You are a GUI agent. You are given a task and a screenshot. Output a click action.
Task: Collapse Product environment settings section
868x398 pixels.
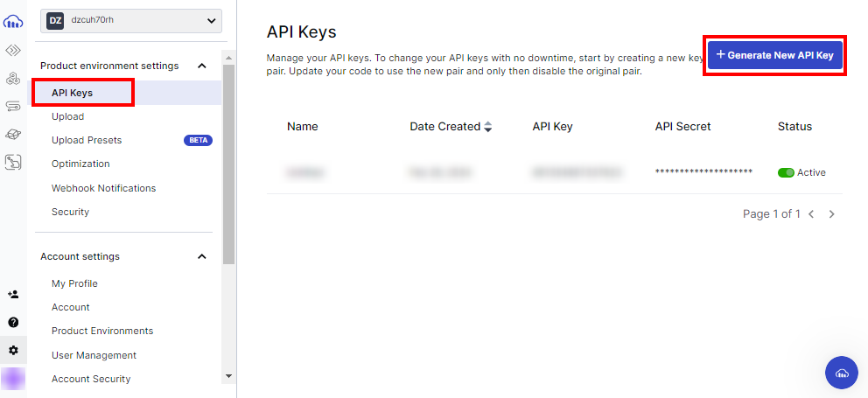[x=202, y=66]
